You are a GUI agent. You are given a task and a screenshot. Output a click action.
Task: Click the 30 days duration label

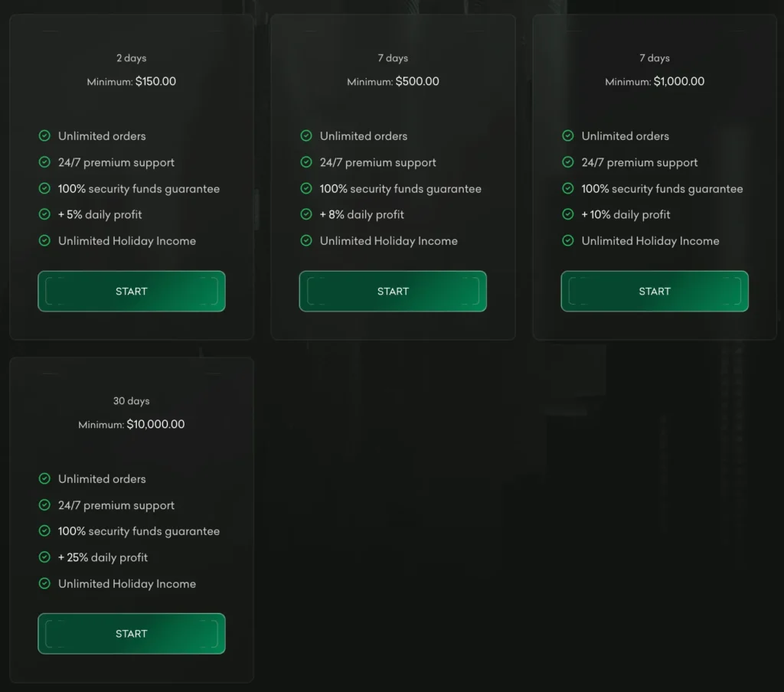[x=132, y=401]
